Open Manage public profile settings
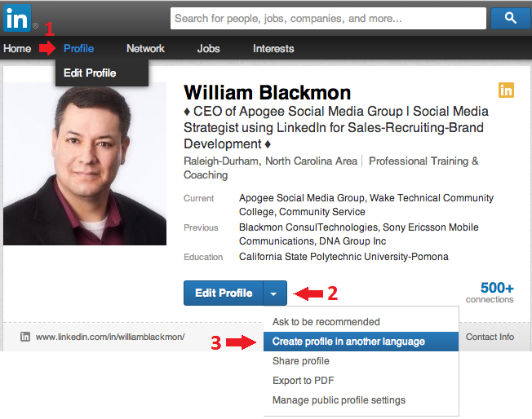 click(x=361, y=400)
